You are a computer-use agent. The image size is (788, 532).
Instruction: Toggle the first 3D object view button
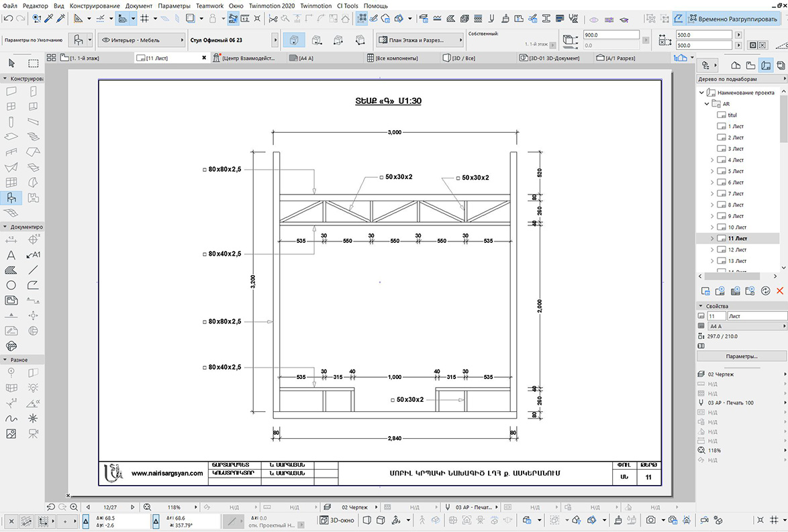pos(294,40)
